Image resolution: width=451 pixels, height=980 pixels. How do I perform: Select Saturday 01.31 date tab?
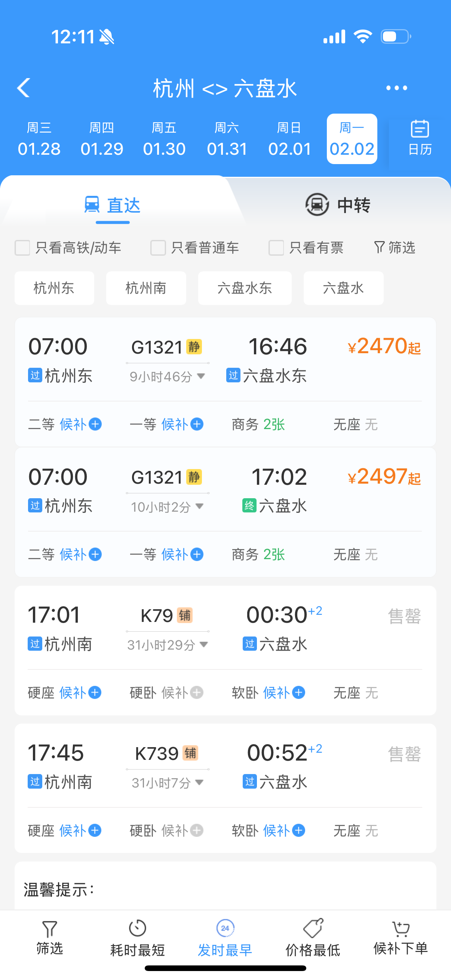pyautogui.click(x=227, y=139)
